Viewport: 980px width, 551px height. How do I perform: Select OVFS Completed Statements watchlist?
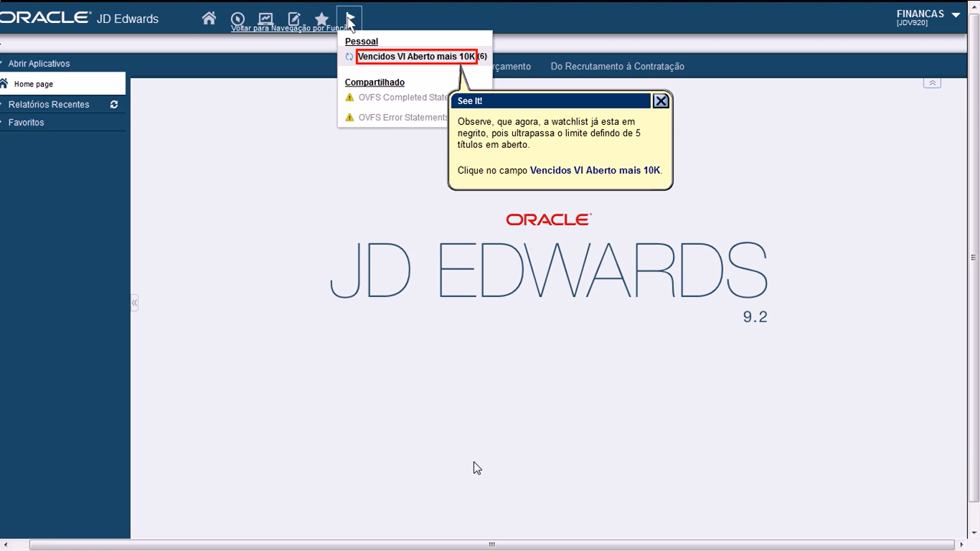(402, 98)
